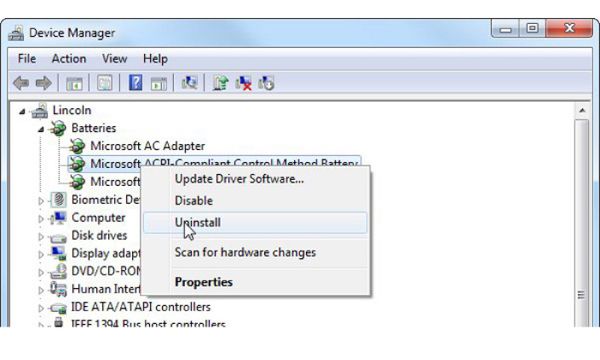Click the Device Manager title bar icon
This screenshot has height=360, width=600.
[16, 33]
